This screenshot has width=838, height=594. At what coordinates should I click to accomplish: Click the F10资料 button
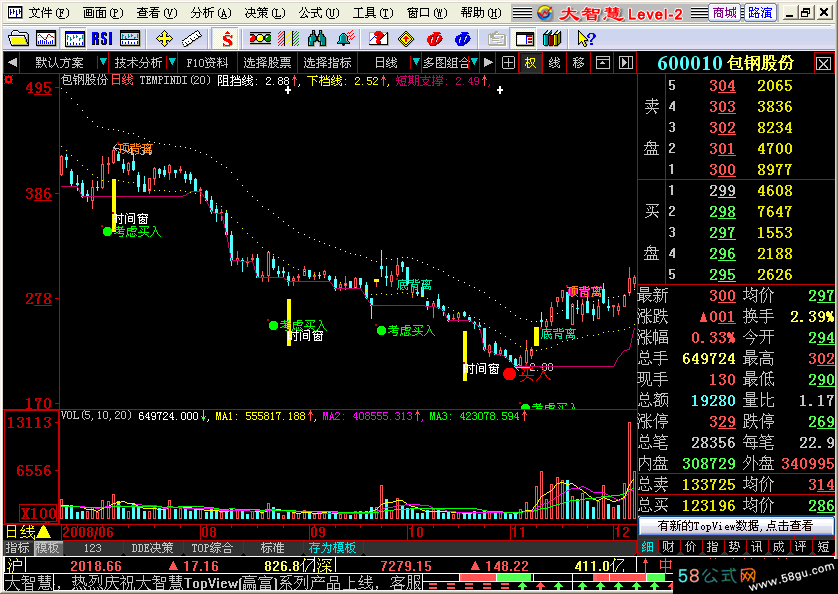(x=207, y=63)
